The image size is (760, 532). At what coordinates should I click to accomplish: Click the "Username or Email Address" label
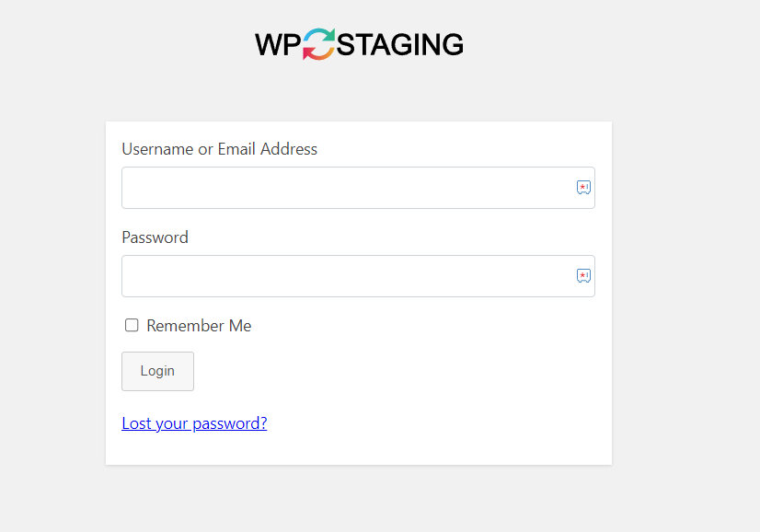[x=220, y=149]
